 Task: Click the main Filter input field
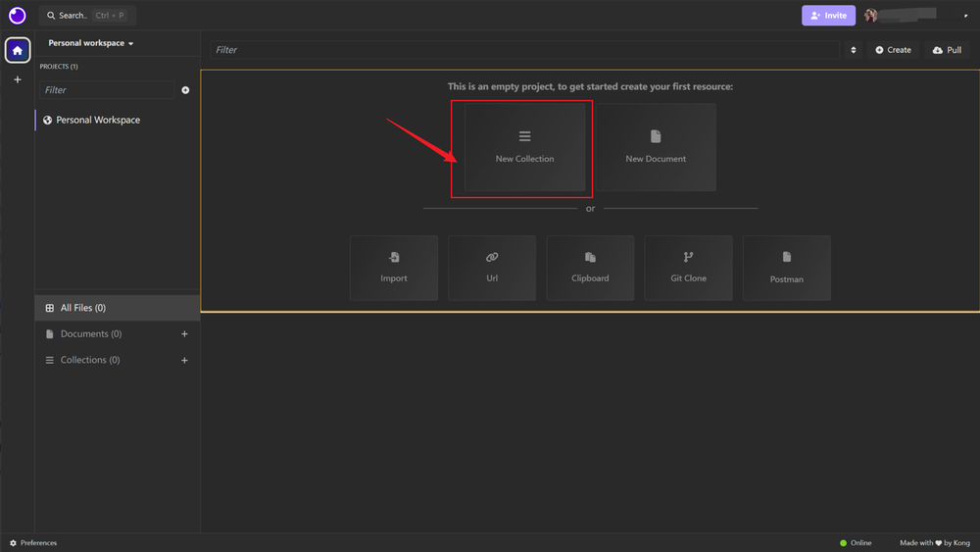[x=524, y=50]
